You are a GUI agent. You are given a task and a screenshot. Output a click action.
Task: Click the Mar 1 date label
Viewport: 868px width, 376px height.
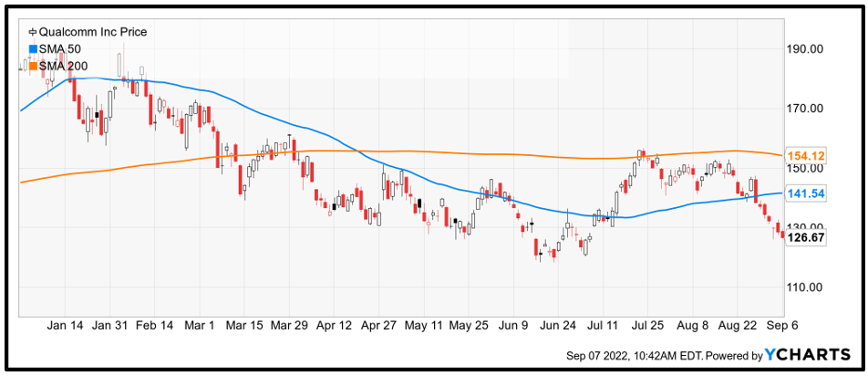tap(201, 326)
